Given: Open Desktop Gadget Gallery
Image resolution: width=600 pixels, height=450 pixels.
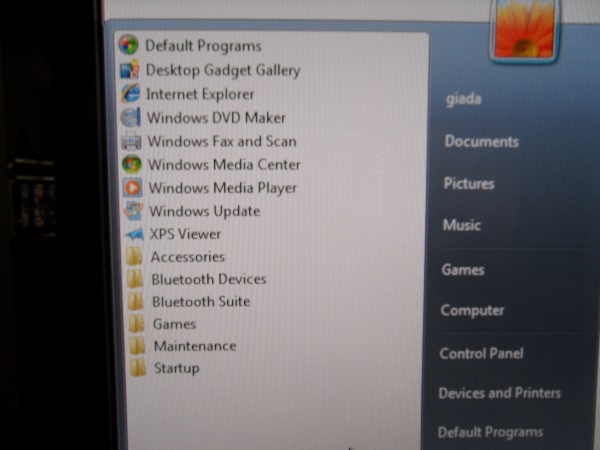Looking at the screenshot, I should pyautogui.click(x=223, y=70).
